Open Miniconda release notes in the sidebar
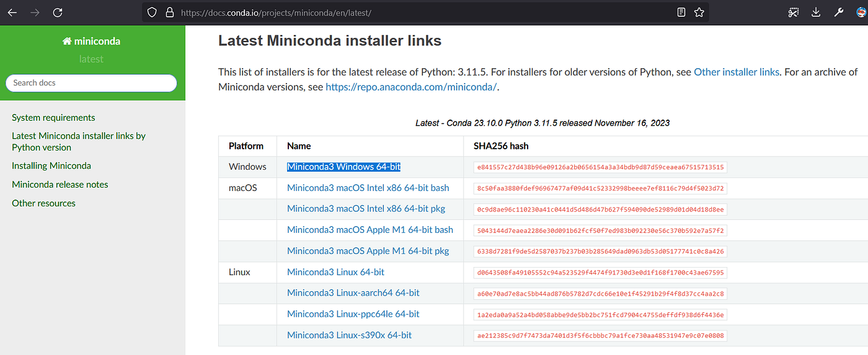 pos(60,185)
